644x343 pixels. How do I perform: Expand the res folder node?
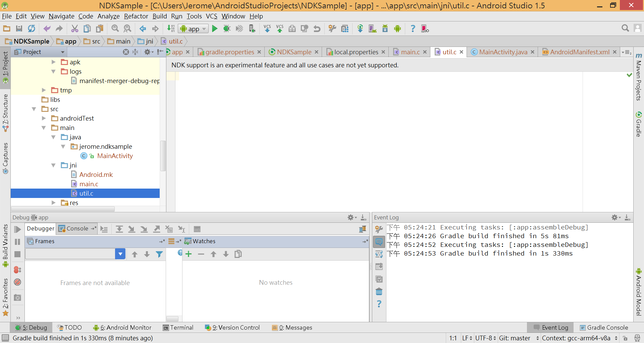pyautogui.click(x=53, y=203)
